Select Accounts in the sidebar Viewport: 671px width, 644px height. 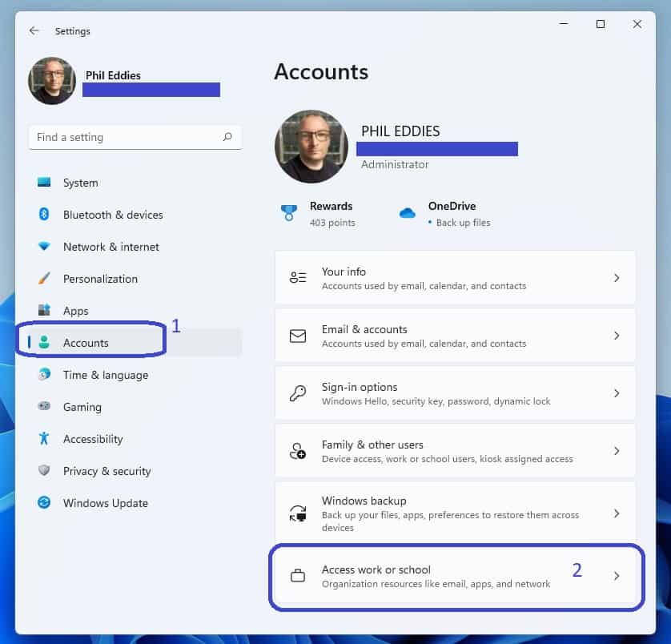135,343
